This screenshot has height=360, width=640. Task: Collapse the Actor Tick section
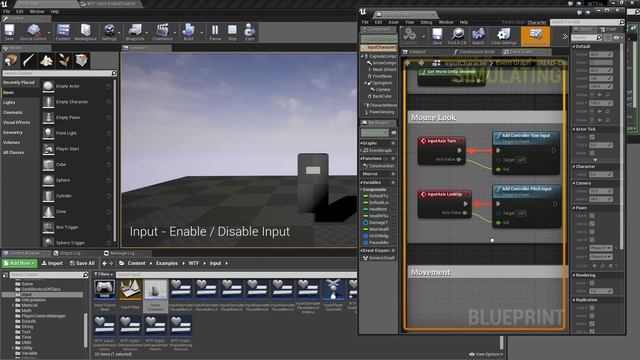pyautogui.click(x=574, y=129)
